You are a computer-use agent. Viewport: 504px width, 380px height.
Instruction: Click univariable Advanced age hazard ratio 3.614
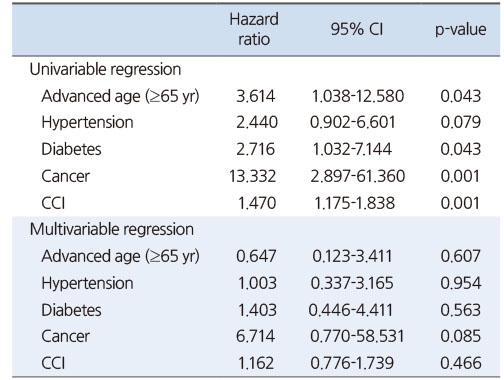pos(256,96)
